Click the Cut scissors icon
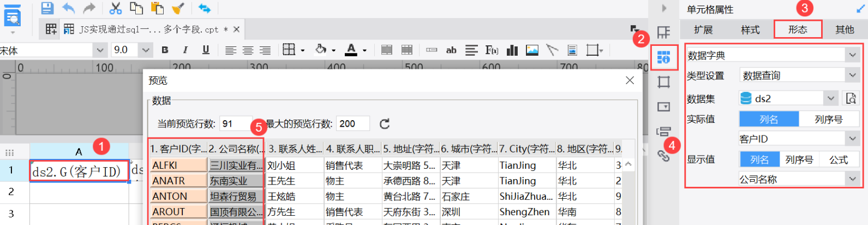Image resolution: width=868 pixels, height=225 pixels. (115, 8)
